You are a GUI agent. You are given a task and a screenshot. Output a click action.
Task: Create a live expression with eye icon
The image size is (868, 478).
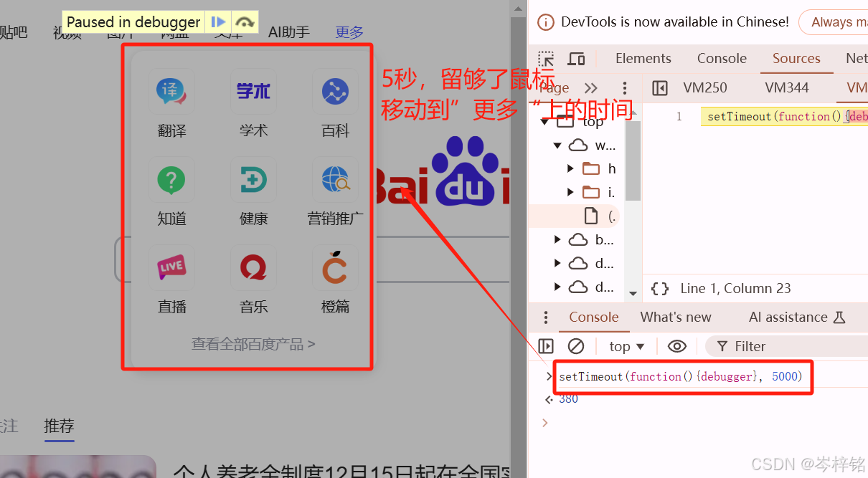point(676,346)
